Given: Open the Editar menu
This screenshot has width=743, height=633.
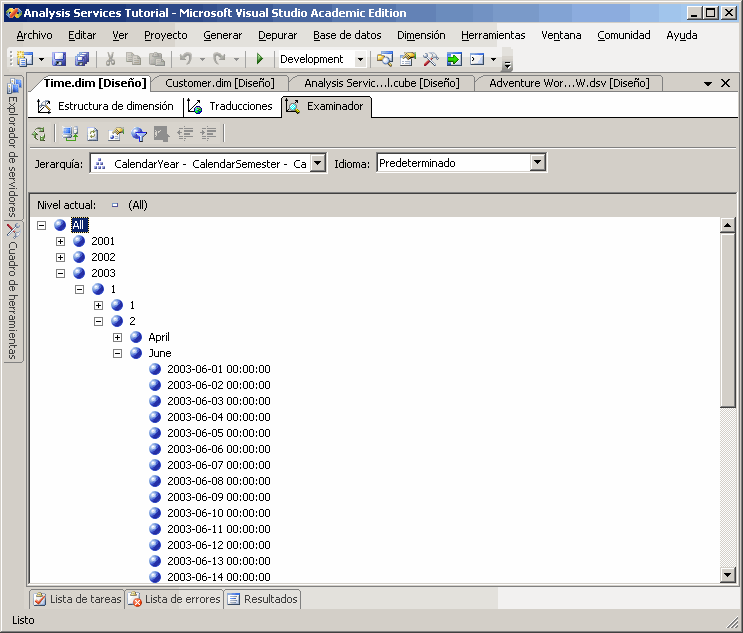Looking at the screenshot, I should click(x=82, y=35).
